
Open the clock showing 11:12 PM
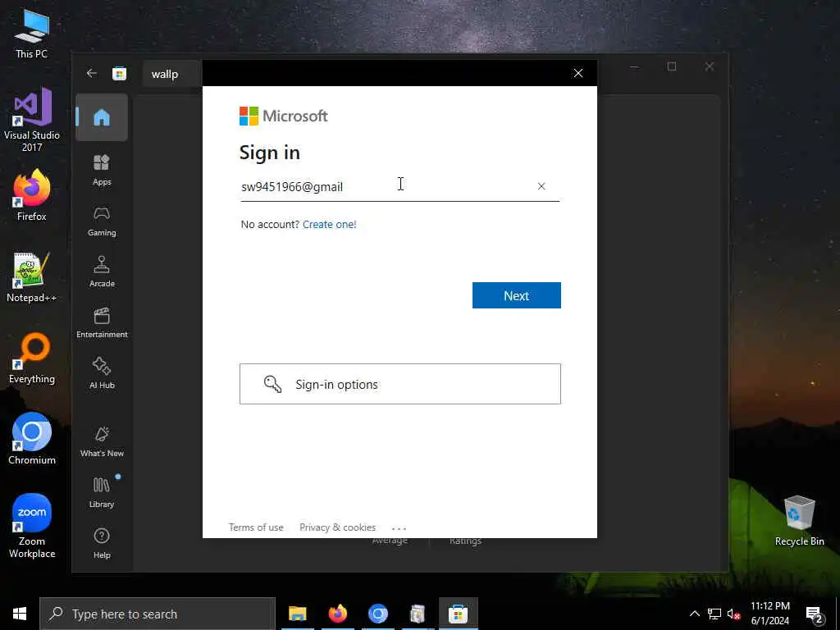769,614
